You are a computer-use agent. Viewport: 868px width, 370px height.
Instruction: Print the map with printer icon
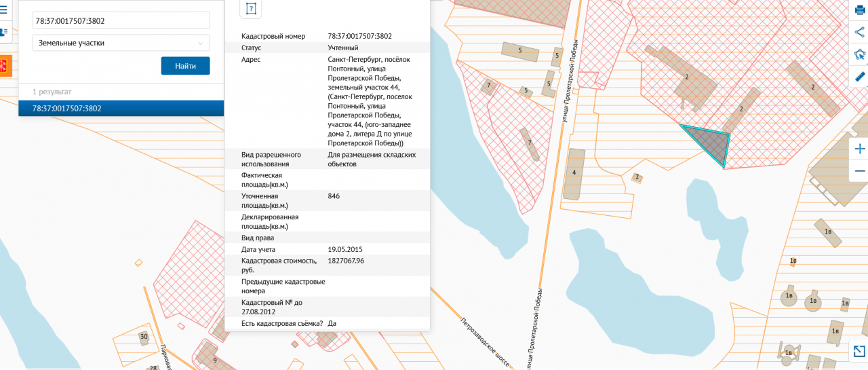tap(860, 10)
